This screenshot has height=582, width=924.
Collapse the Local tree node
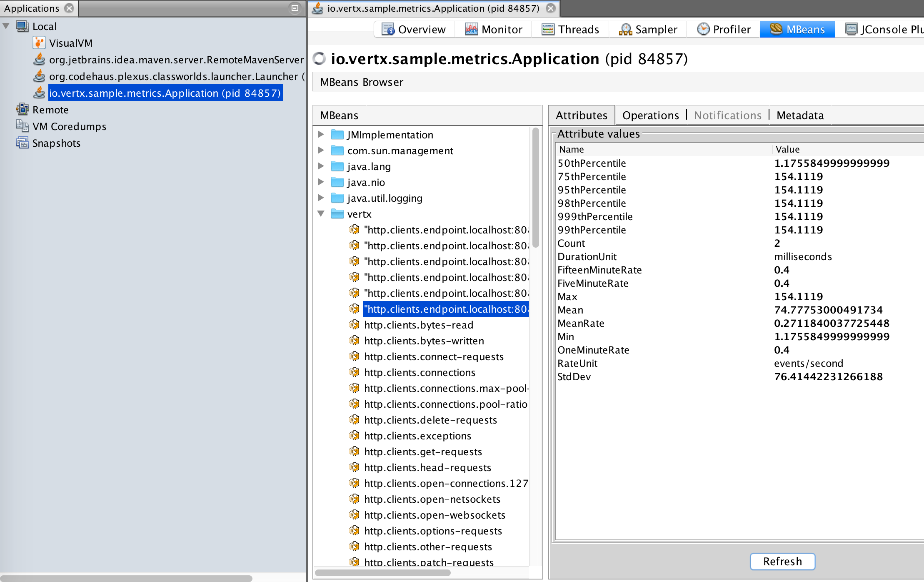point(6,26)
